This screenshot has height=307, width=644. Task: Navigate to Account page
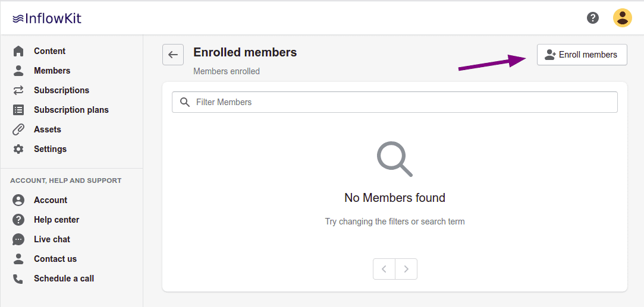51,200
